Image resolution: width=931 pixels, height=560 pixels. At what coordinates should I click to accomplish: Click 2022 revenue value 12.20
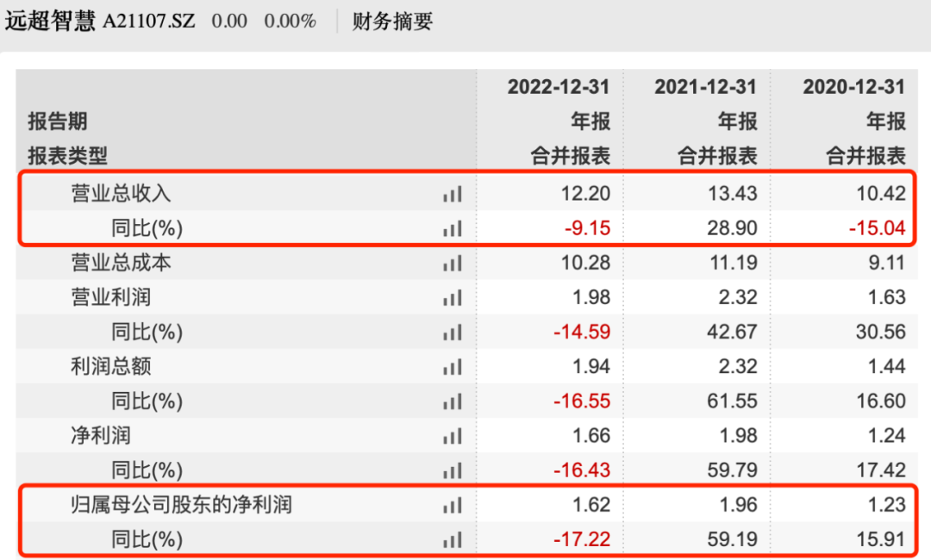coord(585,194)
